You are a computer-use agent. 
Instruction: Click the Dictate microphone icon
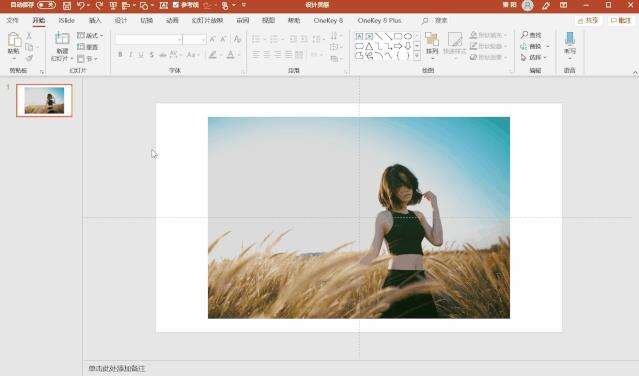click(570, 39)
